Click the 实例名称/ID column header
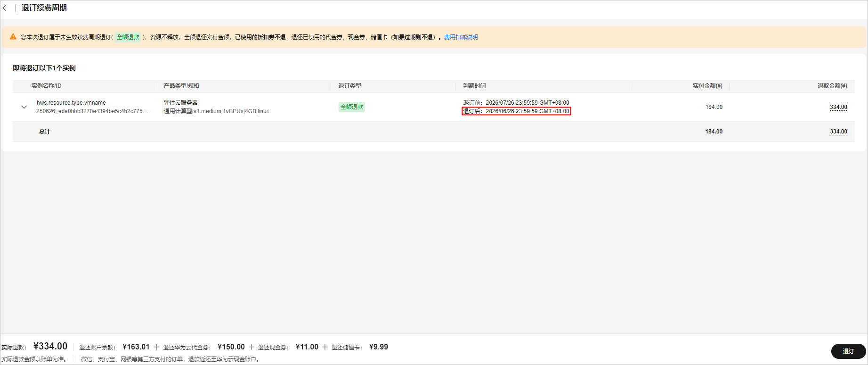 pyautogui.click(x=47, y=86)
